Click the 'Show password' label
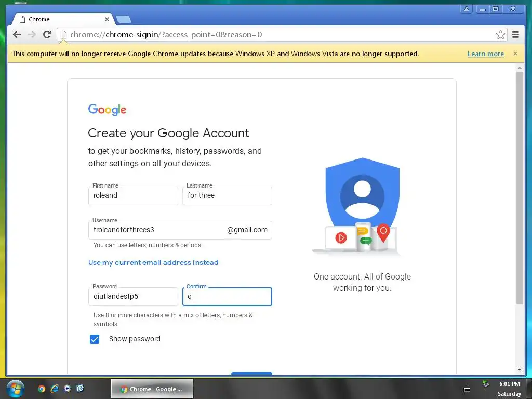The width and height of the screenshot is (532, 399). 135,339
